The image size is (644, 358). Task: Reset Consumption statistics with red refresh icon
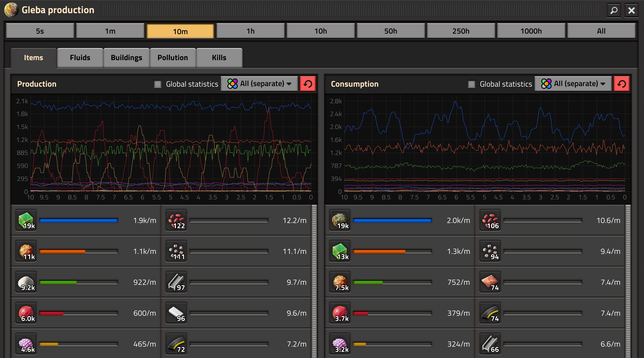[x=622, y=84]
